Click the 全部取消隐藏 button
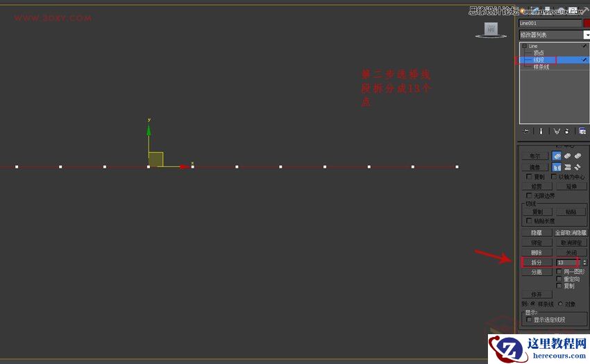Image resolution: width=590 pixels, height=364 pixels. (x=571, y=233)
